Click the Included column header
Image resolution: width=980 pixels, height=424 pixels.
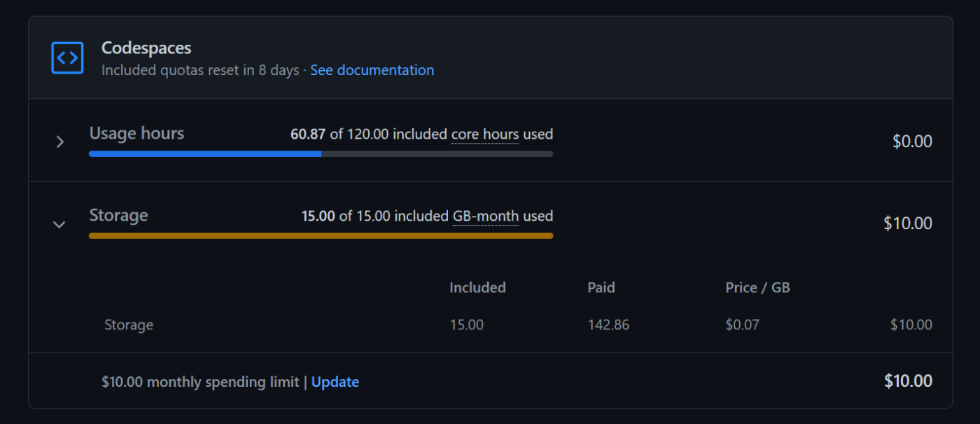pos(477,287)
